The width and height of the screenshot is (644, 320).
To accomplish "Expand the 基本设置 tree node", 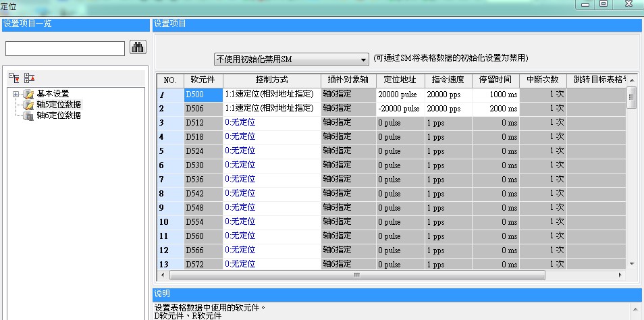I will point(16,94).
